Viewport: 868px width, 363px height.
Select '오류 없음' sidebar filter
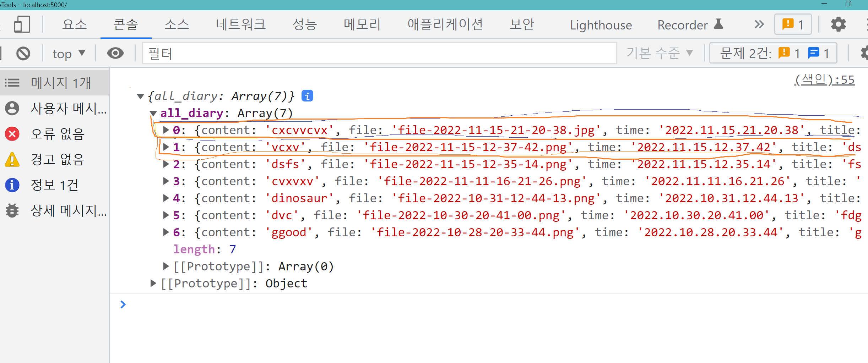pos(55,134)
